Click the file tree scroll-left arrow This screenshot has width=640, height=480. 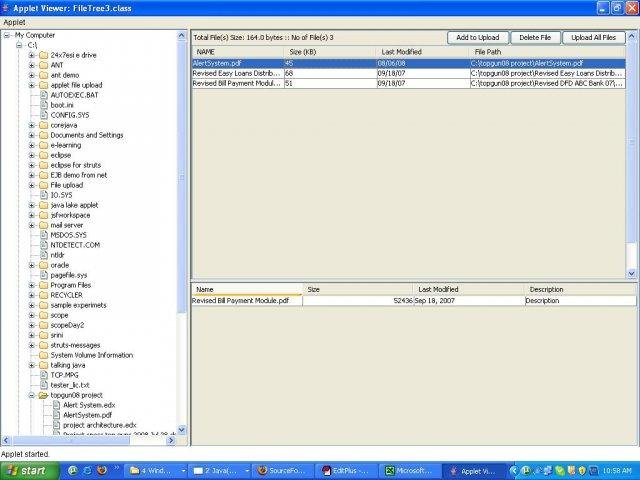coord(6,440)
